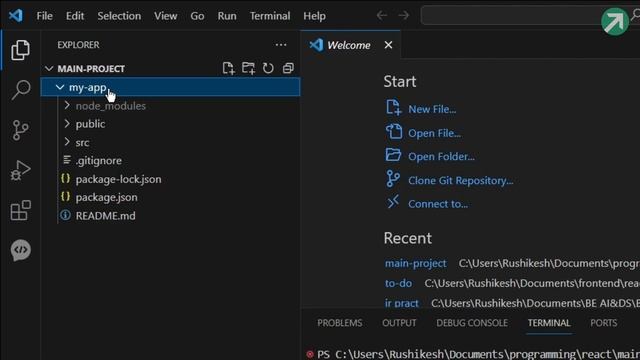Refresh the Explorer file tree

pos(268,68)
